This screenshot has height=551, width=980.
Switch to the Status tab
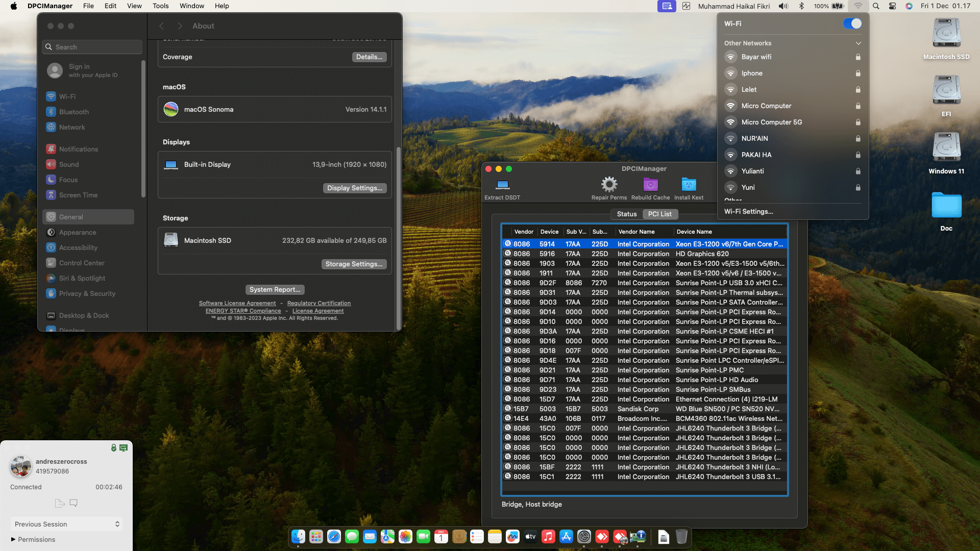(x=626, y=214)
